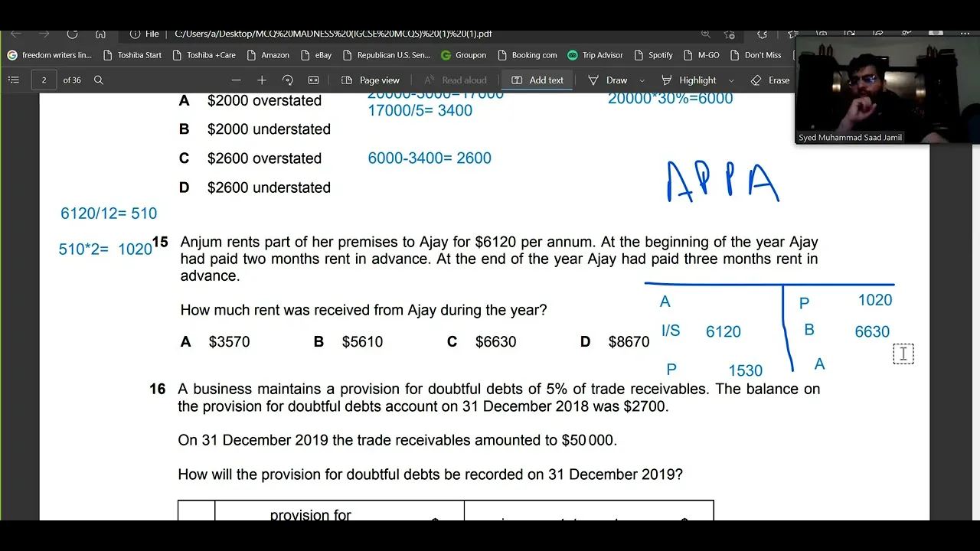Click the T-account value '1530'
The width and height of the screenshot is (980, 551).
coord(745,370)
